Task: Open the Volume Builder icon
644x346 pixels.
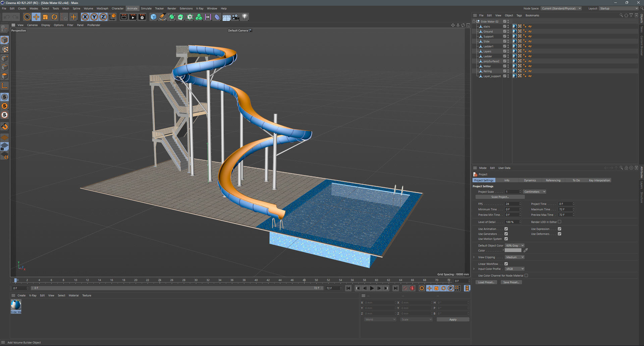Action: (199, 17)
